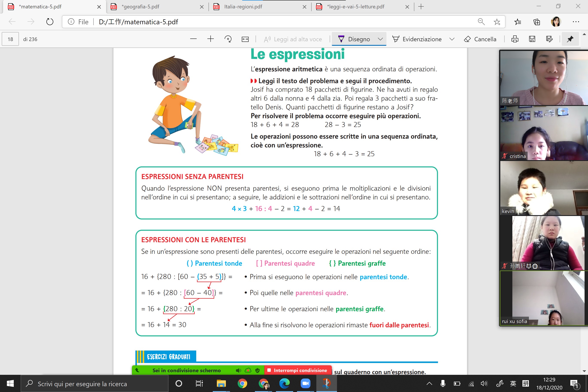The height and width of the screenshot is (392, 588).
Task: Click the Le espressioni page heading
Action: point(297,54)
